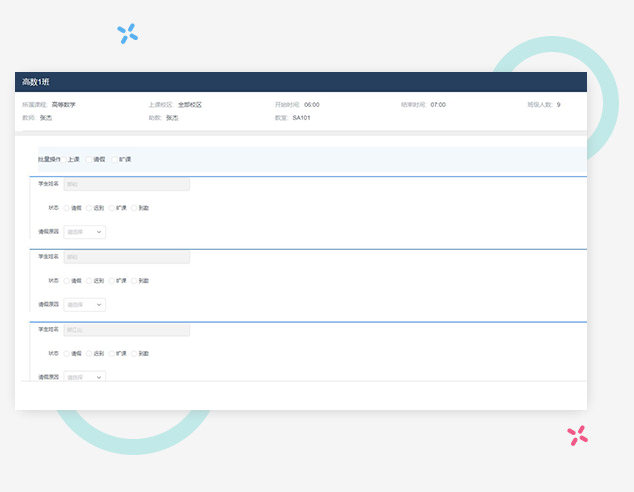Screen dimensions: 634x492
Task: Select 旷课 status for third student
Action: (112, 354)
